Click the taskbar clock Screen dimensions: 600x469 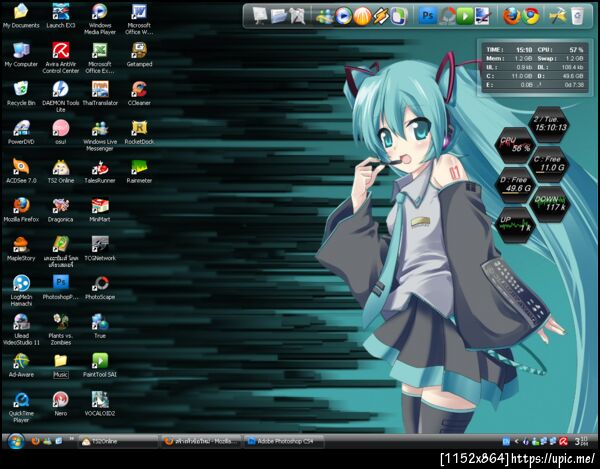[581, 441]
